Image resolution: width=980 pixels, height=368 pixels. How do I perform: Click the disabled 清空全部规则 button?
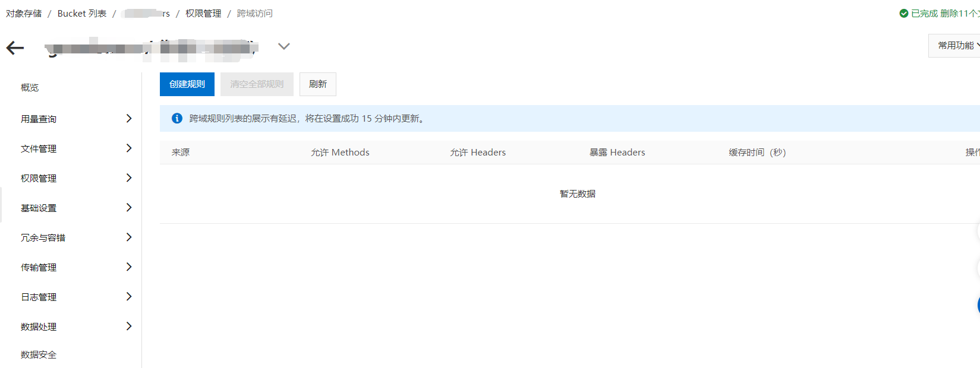click(x=257, y=84)
